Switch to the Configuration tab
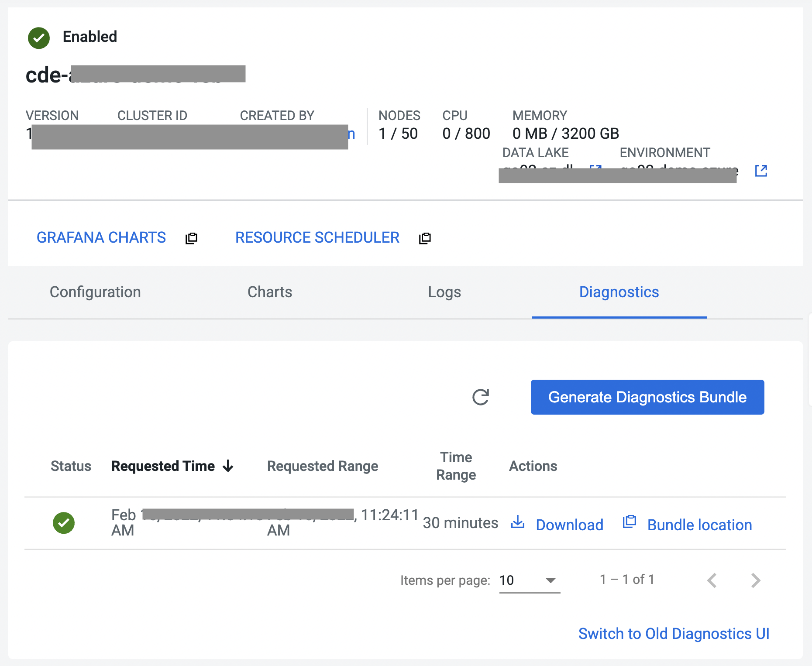812x666 pixels. tap(95, 292)
